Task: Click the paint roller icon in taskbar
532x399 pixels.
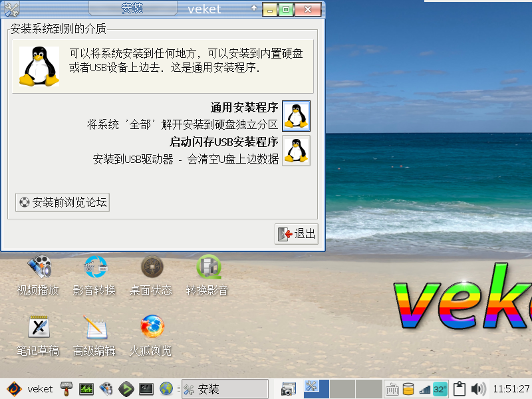Action: pyautogui.click(x=66, y=389)
